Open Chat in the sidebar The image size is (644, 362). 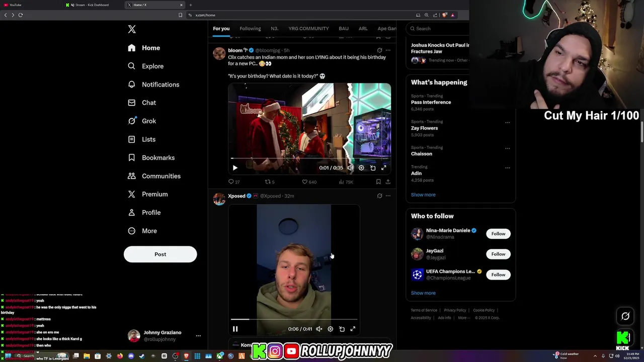click(x=142, y=103)
